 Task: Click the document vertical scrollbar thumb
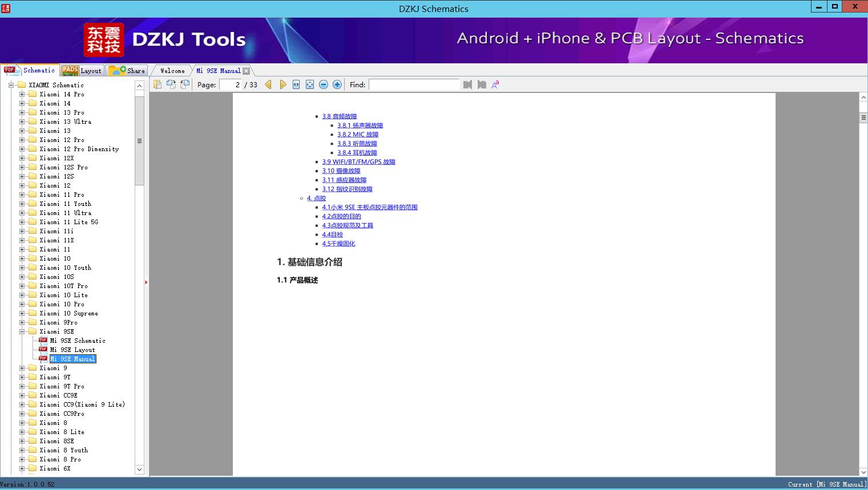click(x=863, y=118)
